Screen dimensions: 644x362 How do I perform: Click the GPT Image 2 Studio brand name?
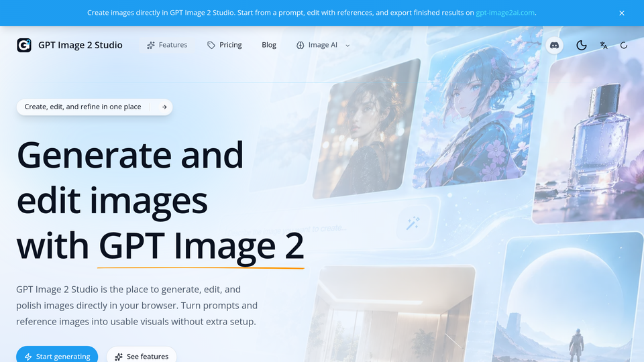click(80, 45)
